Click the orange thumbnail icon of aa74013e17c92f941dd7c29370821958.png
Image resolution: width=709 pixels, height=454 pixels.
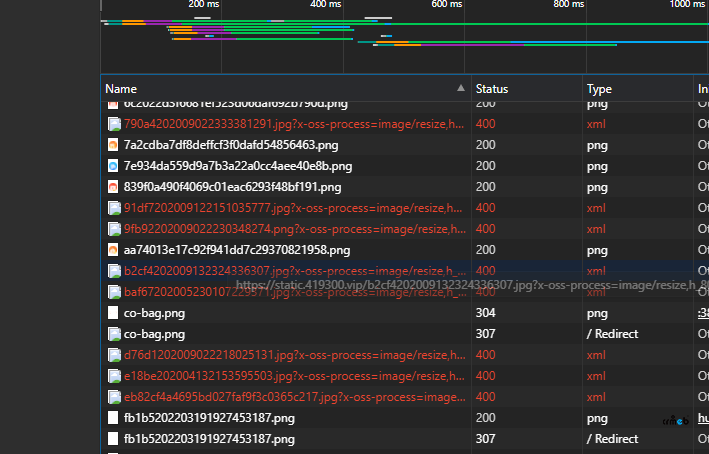coord(113,250)
